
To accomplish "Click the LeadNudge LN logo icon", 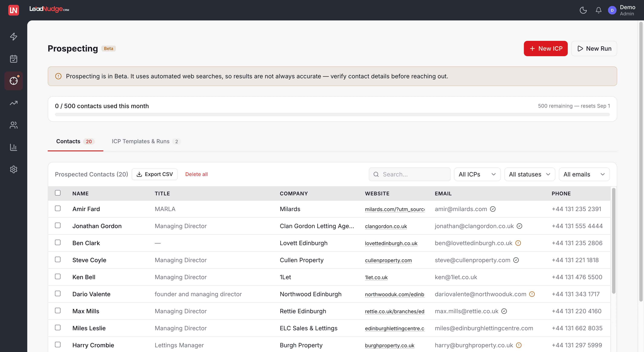I will coord(13,10).
